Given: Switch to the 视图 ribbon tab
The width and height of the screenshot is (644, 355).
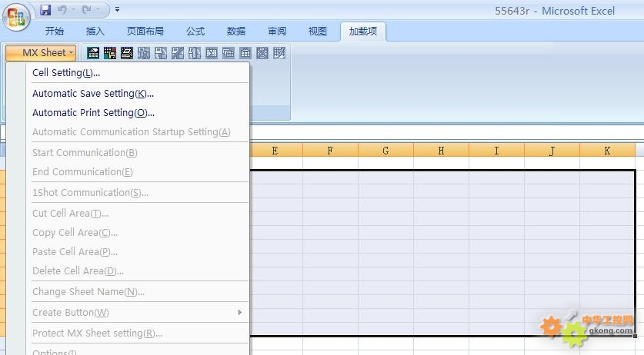Looking at the screenshot, I should (x=318, y=32).
